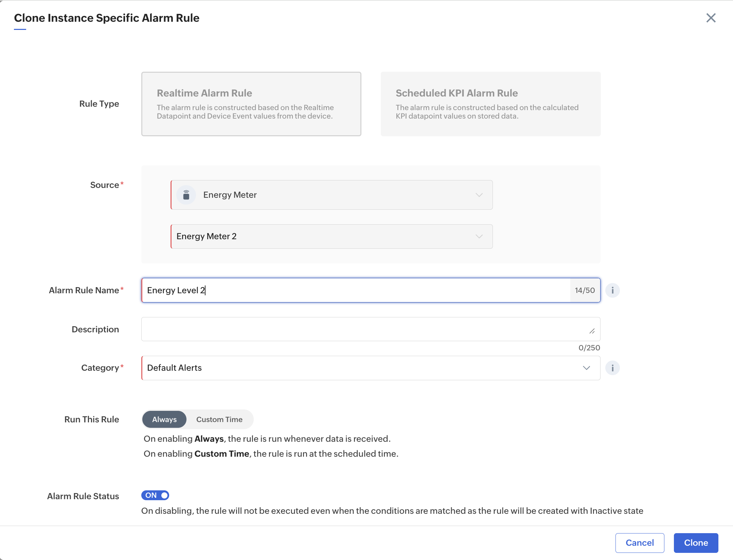Toggle the Alarm Rule Status switch
The height and width of the screenshot is (560, 733).
point(155,495)
